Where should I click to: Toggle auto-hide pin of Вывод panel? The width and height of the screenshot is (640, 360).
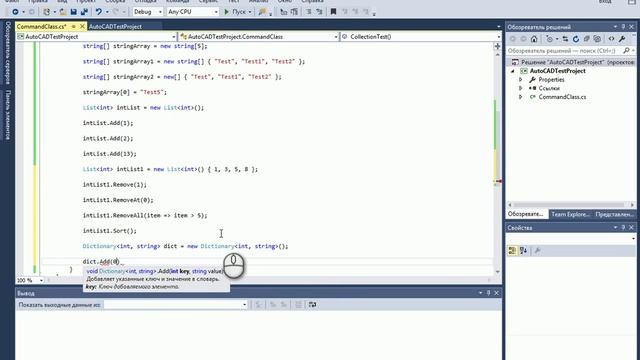click(488, 293)
